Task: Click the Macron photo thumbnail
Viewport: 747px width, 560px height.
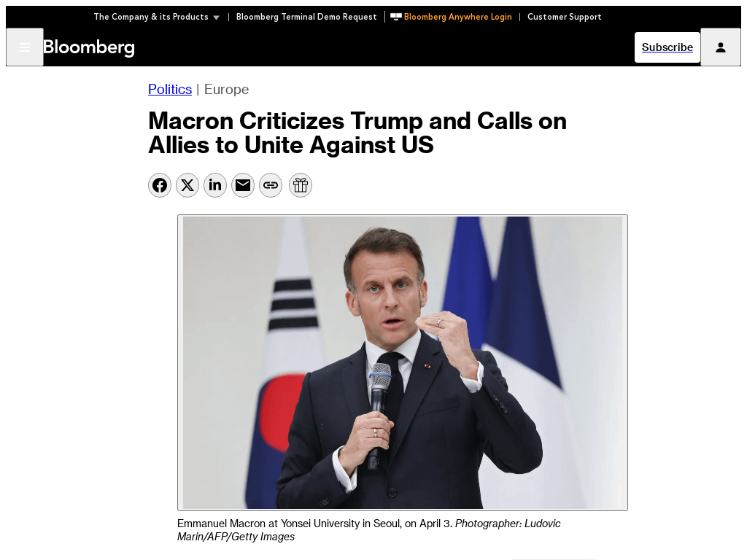Action: (402, 362)
